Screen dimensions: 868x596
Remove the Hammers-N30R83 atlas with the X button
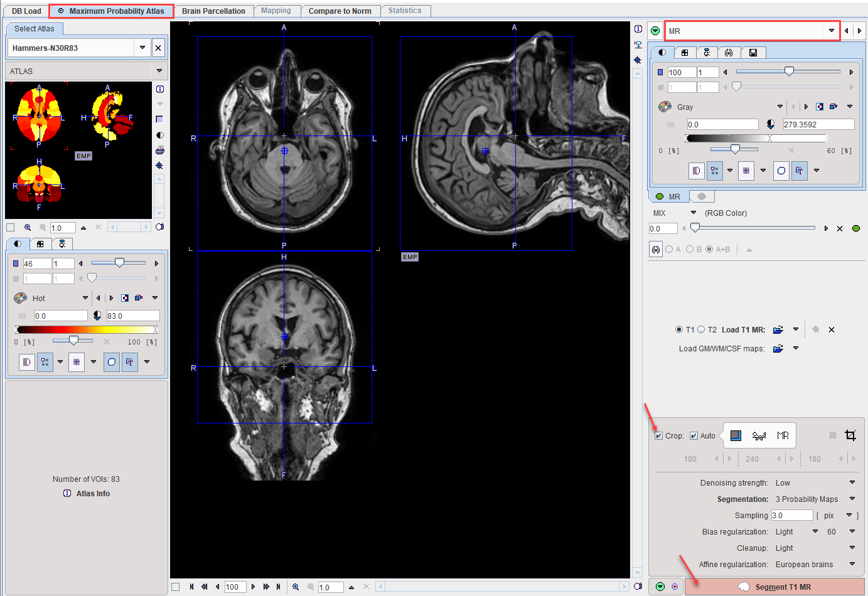(x=159, y=48)
